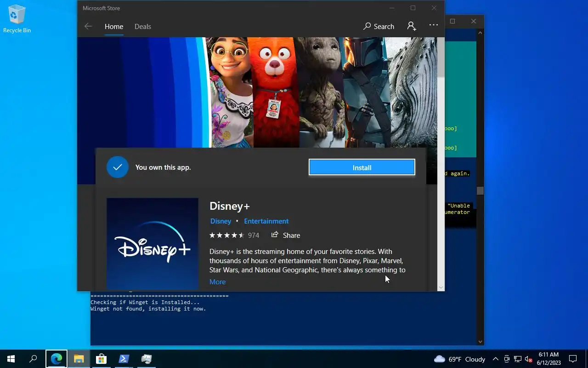Open the Disney+ logo thumbnail
The image size is (588, 368).
pyautogui.click(x=153, y=244)
